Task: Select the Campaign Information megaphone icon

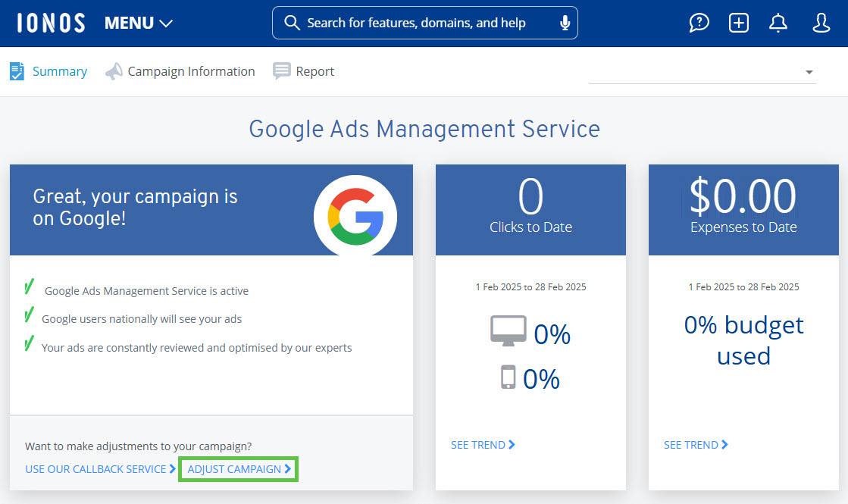Action: (114, 70)
